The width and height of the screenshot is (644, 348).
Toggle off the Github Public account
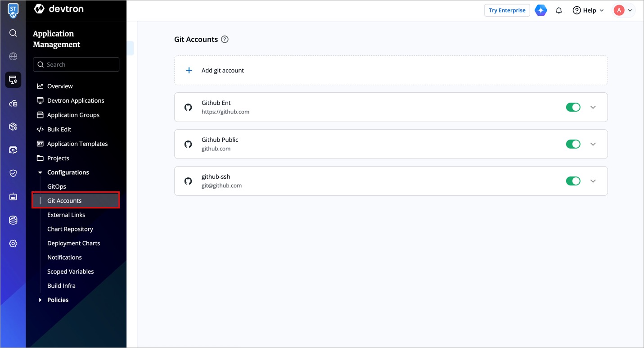tap(573, 144)
